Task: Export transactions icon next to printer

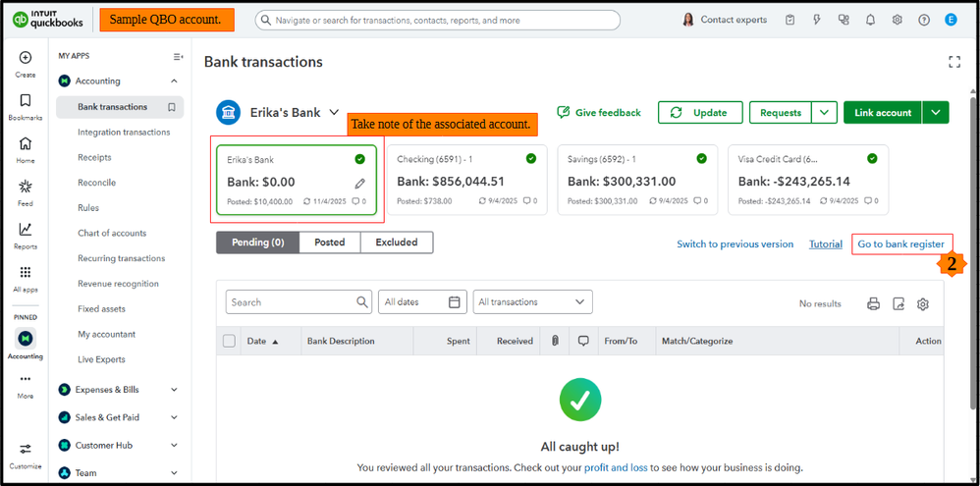Action: (x=898, y=304)
